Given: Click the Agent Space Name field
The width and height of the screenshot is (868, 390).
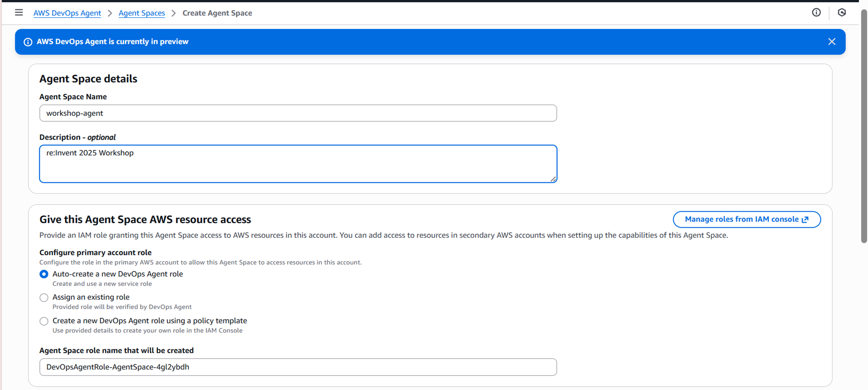Looking at the screenshot, I should (x=298, y=113).
